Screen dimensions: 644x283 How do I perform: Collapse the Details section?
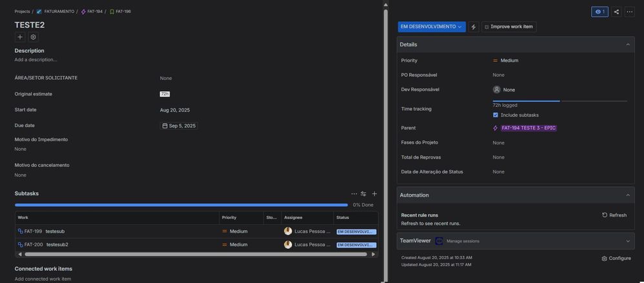click(628, 44)
